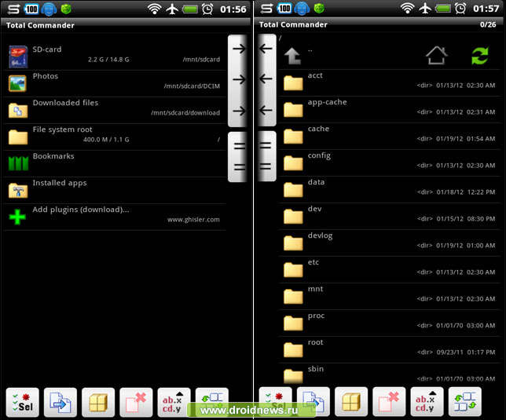Image resolution: width=506 pixels, height=420 pixels.
Task: Tap Wi-Fi icon in left status bar
Action: pyautogui.click(x=155, y=9)
